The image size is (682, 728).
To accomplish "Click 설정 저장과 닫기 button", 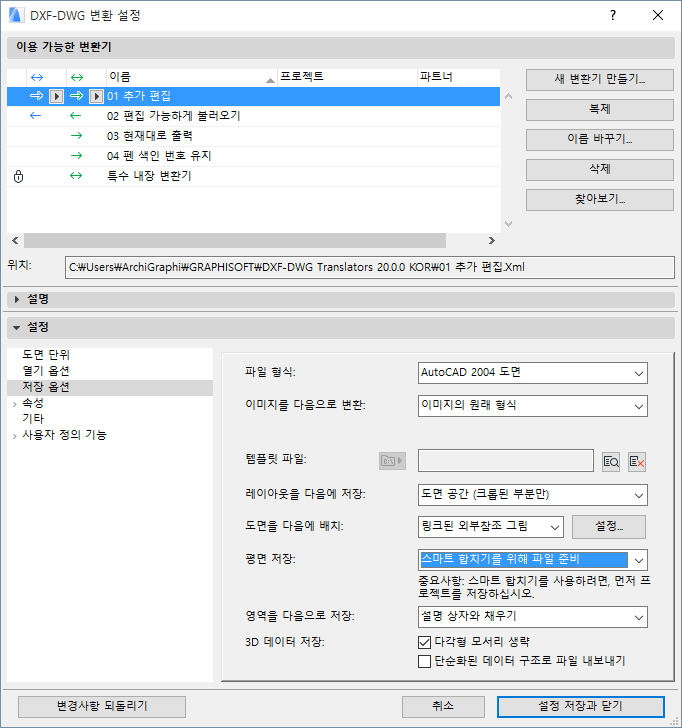I will (x=580, y=707).
